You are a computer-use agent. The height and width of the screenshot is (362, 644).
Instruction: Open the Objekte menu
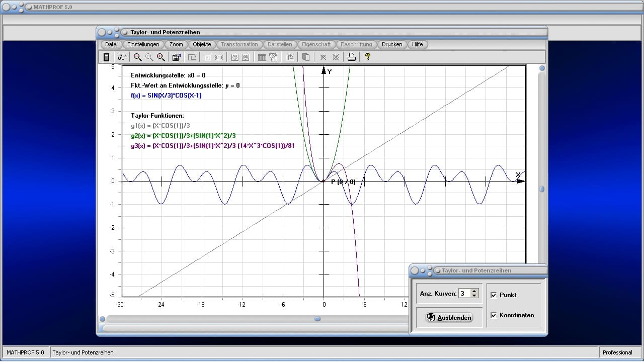(x=202, y=44)
